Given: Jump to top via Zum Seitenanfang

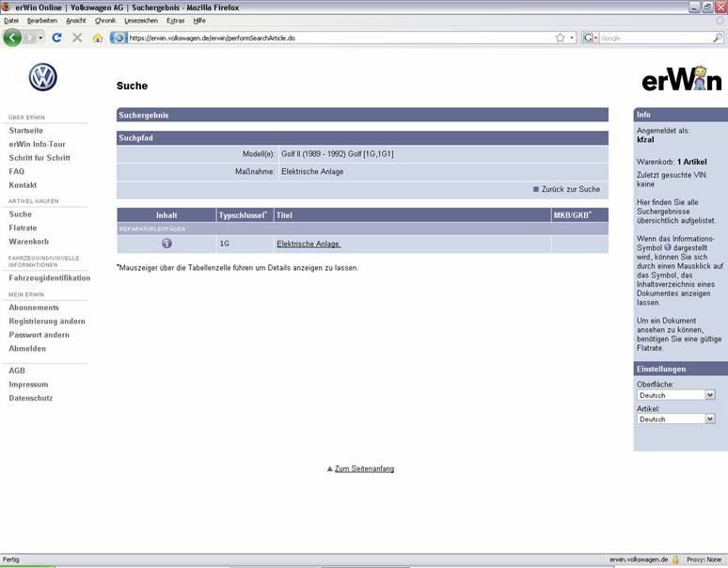Looking at the screenshot, I should coord(364,468).
